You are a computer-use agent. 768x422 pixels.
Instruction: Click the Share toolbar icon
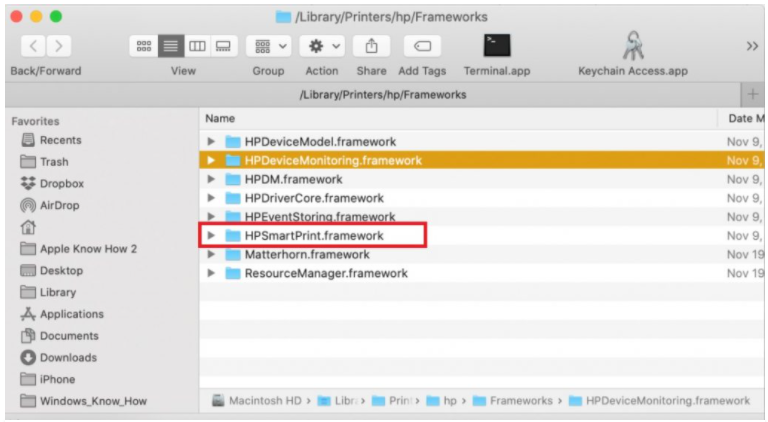[371, 46]
